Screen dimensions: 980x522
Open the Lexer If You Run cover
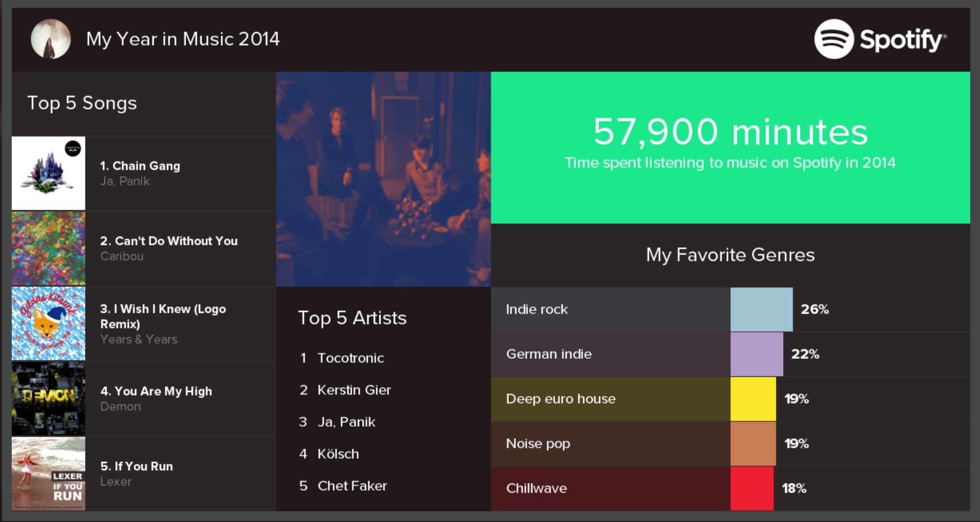48,474
